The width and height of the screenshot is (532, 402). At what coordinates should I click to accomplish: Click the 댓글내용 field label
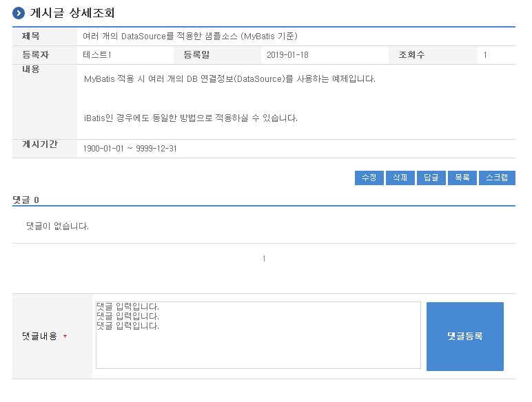pos(39,337)
